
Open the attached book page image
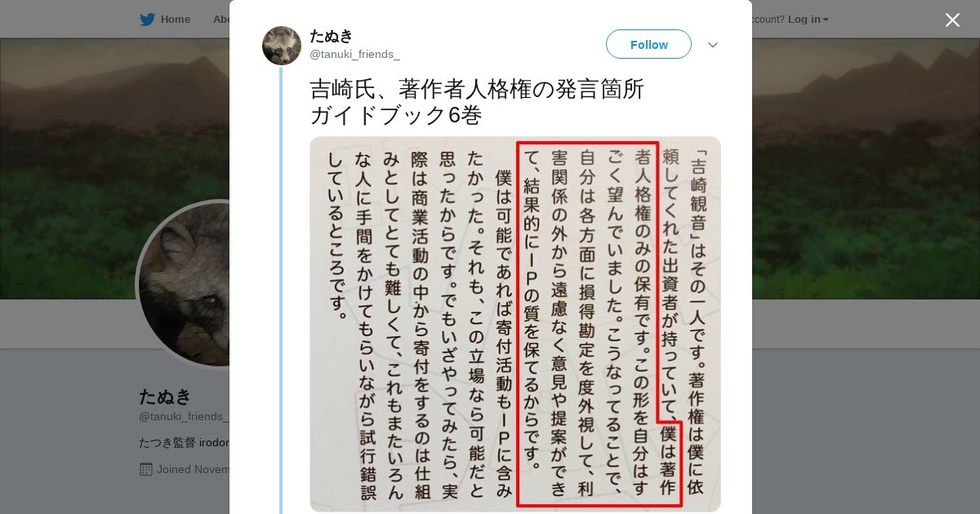coord(515,324)
